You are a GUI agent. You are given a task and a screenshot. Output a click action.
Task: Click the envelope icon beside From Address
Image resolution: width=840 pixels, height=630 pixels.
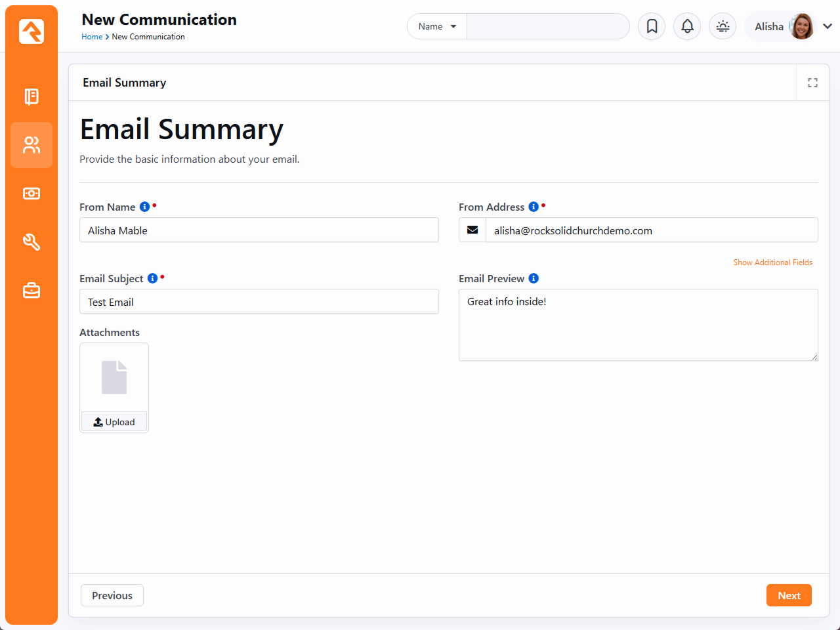(x=472, y=230)
